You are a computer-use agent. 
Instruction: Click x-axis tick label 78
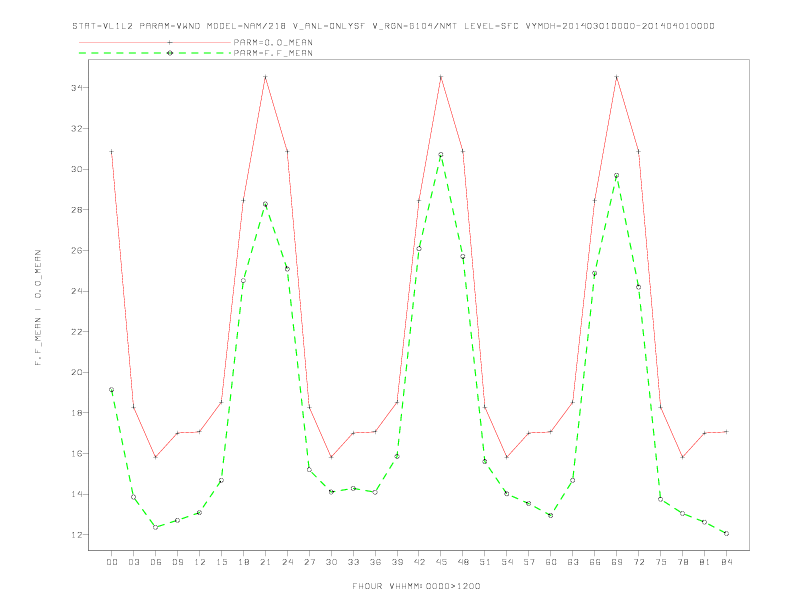coord(682,562)
